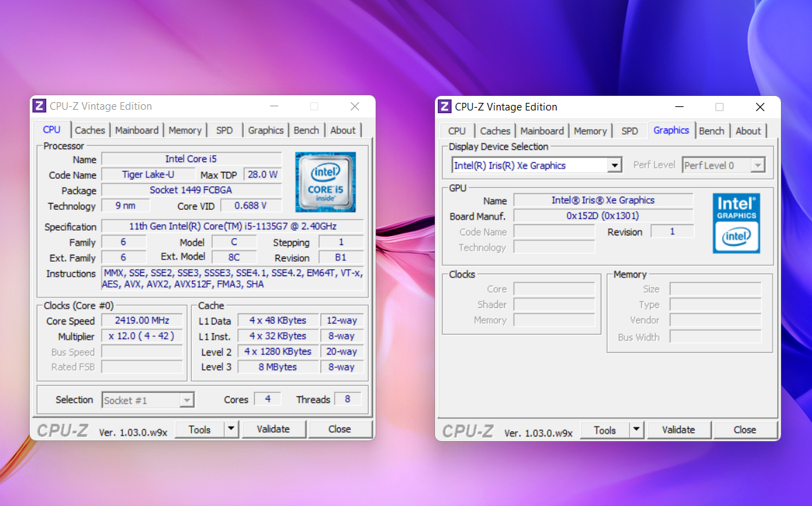Screen dimensions: 812x506
Task: Click the empty Clocks Core field in Graphics tab
Action: [554, 289]
